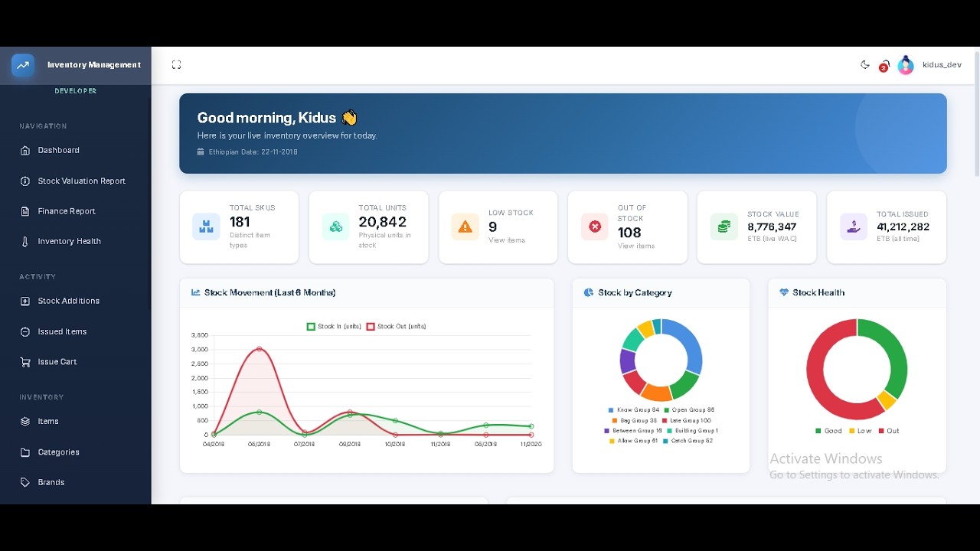Click the Stock Health heartbeat icon
980x551 pixels.
click(x=784, y=293)
